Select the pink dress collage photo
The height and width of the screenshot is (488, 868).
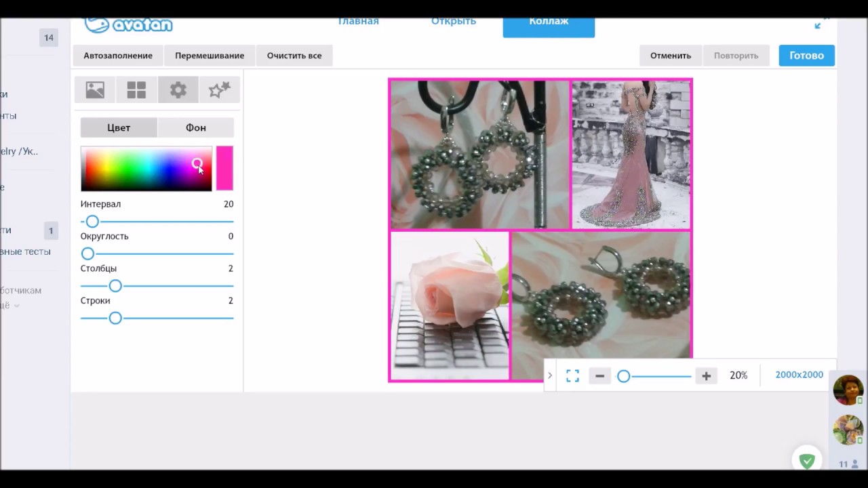[631, 155]
